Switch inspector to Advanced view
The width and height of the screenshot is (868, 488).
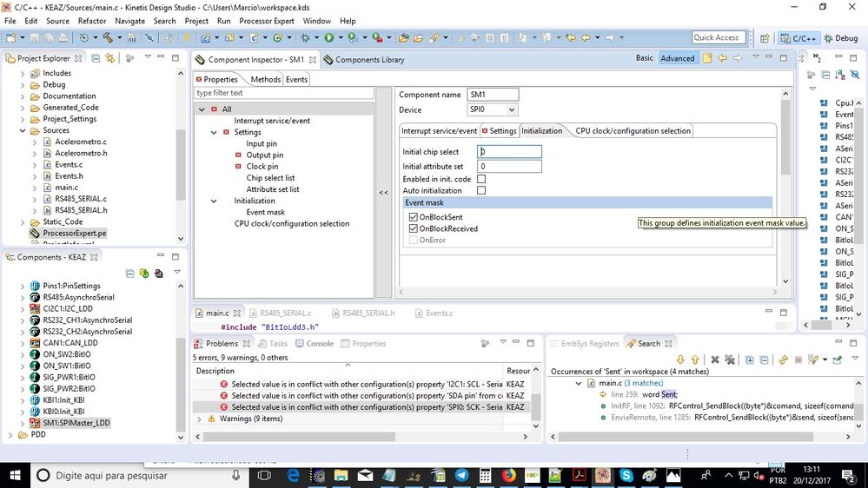pos(678,58)
